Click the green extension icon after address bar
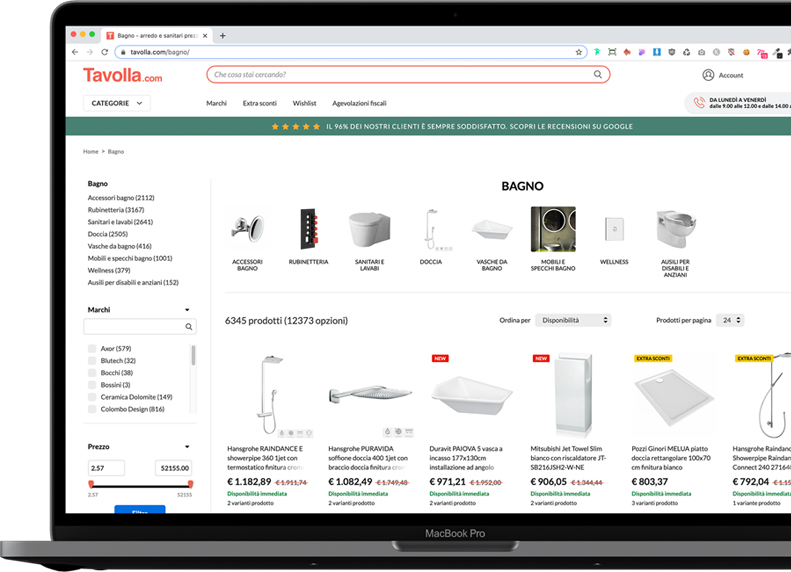The width and height of the screenshot is (791, 572). pos(597,52)
